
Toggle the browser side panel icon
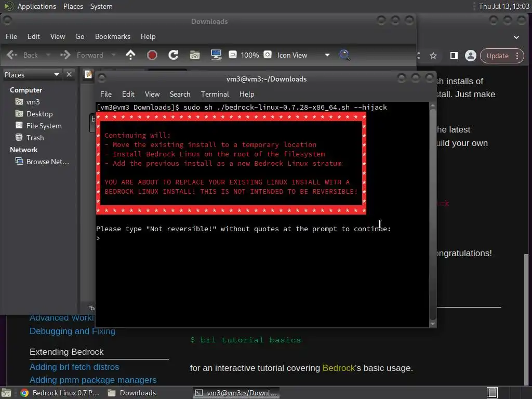coord(454,56)
